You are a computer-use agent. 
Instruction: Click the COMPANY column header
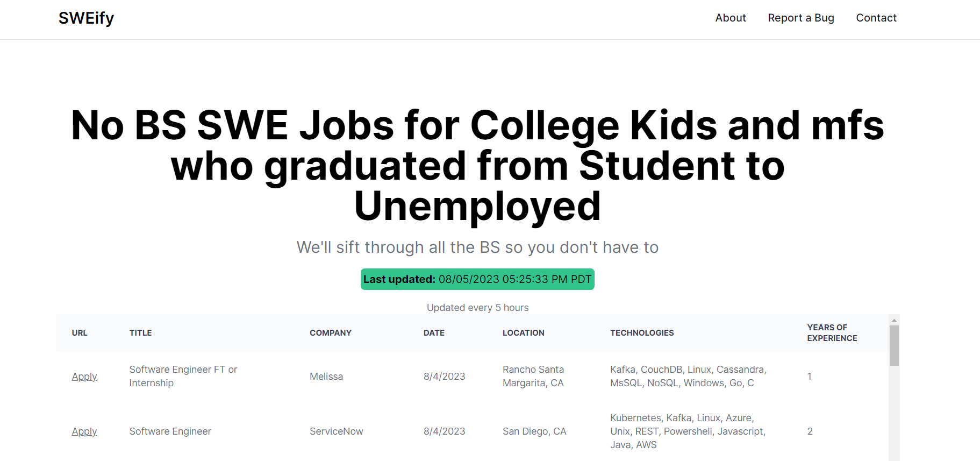331,333
